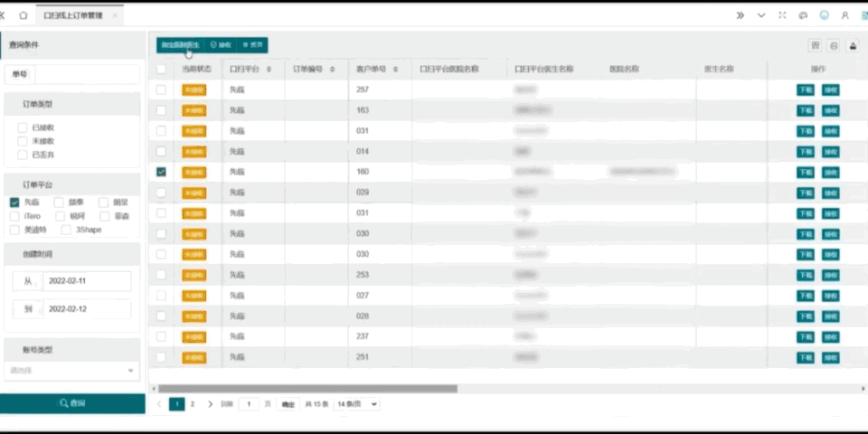Click the double-arrow icon in top bar

(741, 15)
